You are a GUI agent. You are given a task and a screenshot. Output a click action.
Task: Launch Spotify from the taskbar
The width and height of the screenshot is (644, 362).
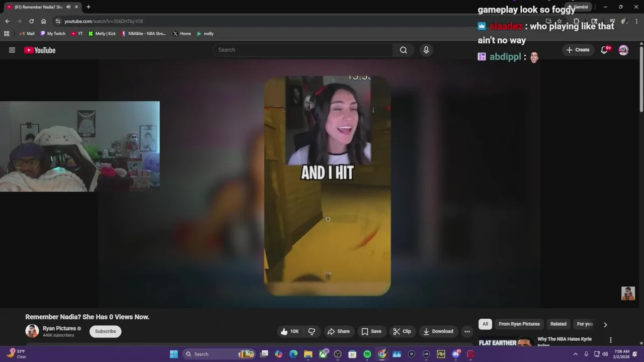pyautogui.click(x=367, y=354)
